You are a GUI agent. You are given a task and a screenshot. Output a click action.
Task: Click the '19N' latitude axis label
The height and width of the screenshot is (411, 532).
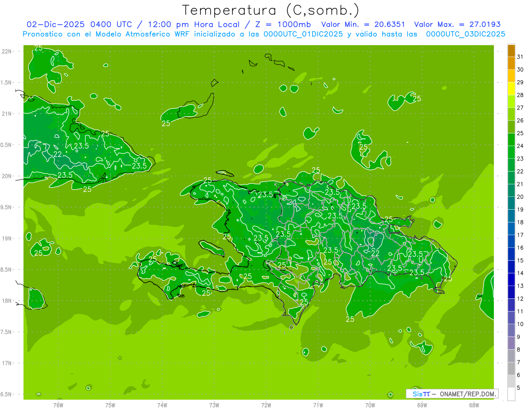[x=7, y=238]
